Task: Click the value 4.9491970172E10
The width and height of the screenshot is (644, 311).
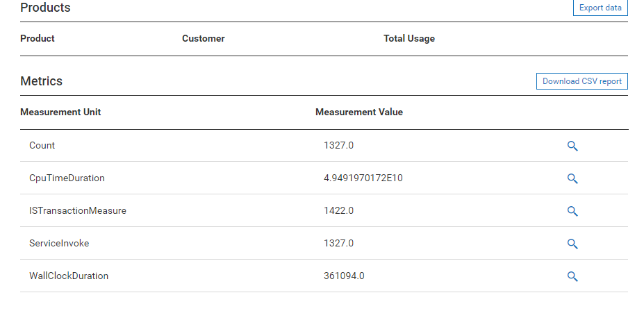Action: click(363, 178)
